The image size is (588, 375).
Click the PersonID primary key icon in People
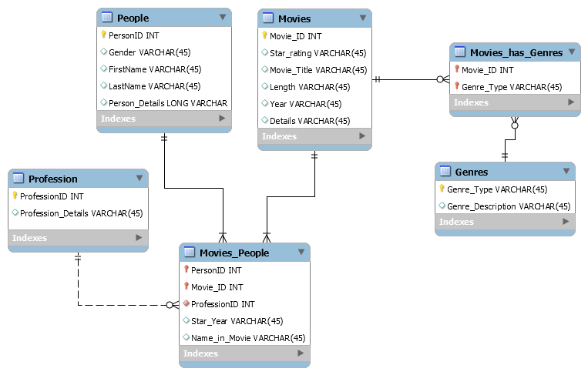click(x=103, y=35)
